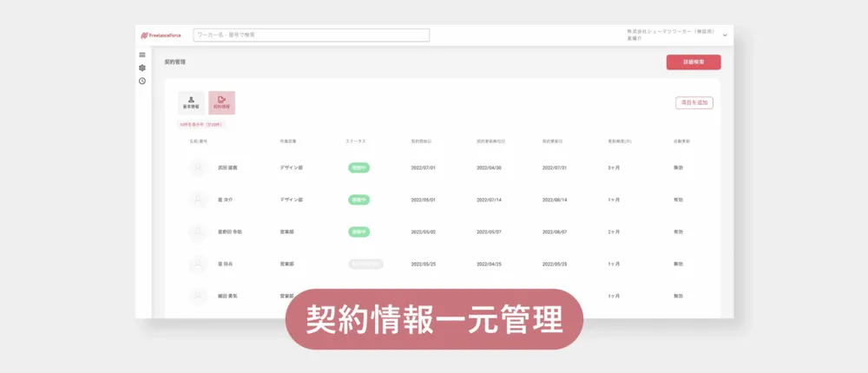Screen dimensions: 868x373
Task: Click 1ヶ月 in the 2022/08/14 row
Action: coord(614,200)
